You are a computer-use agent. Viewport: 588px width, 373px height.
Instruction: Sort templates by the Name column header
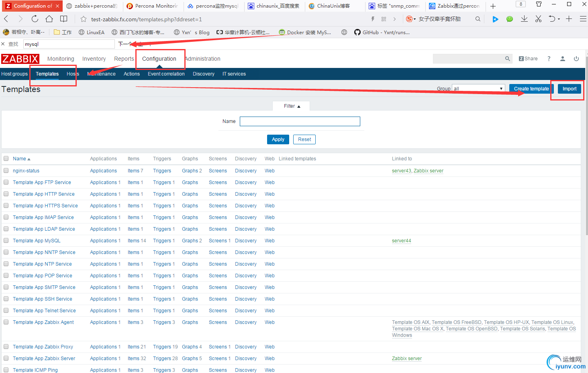(x=21, y=159)
